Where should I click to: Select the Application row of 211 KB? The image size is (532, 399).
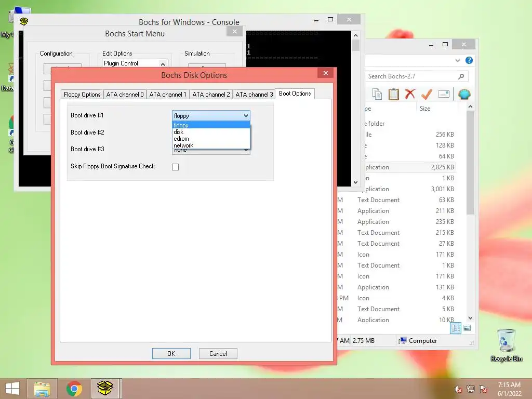(x=396, y=211)
